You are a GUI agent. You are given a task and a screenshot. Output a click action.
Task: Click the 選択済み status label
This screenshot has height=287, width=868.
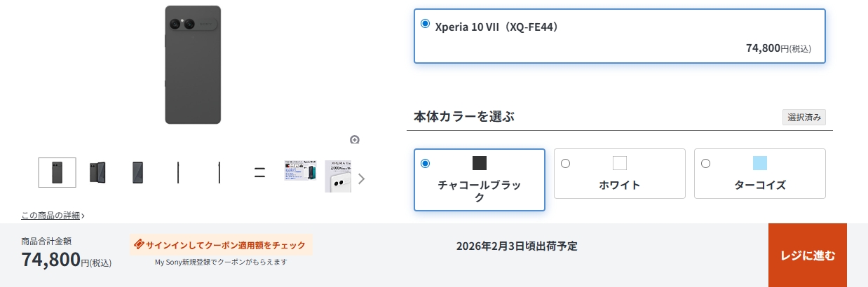click(804, 118)
